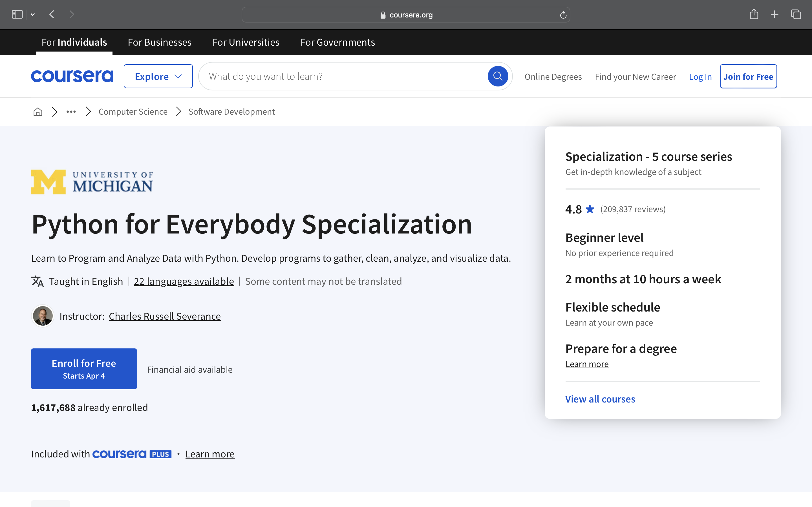Screen dimensions: 812x507
Task: Click the translation languages icon
Action: [37, 281]
